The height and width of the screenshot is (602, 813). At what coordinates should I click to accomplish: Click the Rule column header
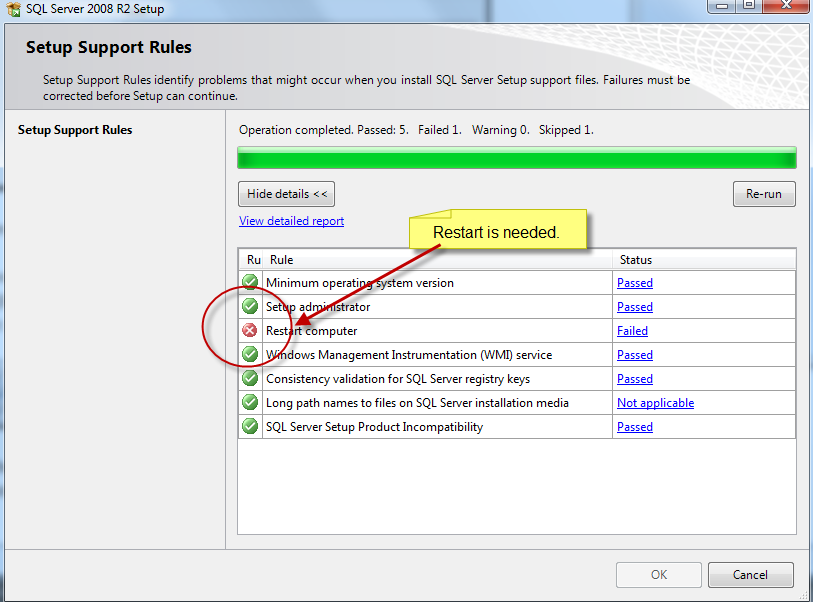(x=437, y=260)
